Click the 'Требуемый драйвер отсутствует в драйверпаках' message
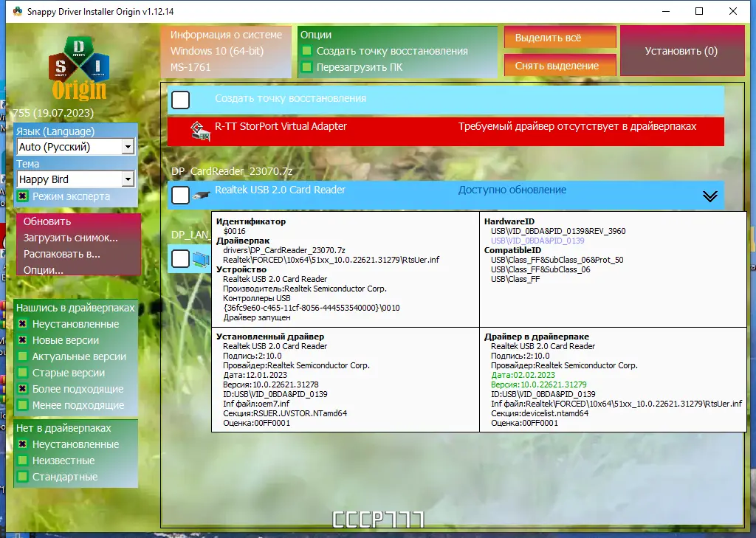This screenshot has height=538, width=756. click(577, 126)
